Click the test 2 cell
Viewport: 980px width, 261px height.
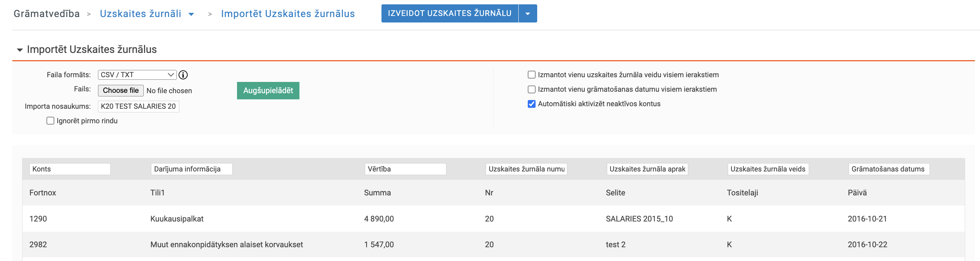click(616, 245)
